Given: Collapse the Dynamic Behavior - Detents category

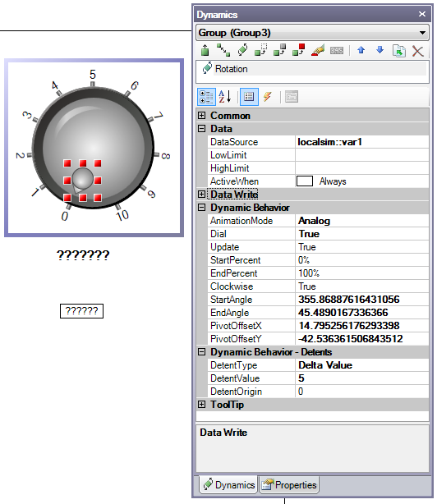Looking at the screenshot, I should [x=201, y=352].
